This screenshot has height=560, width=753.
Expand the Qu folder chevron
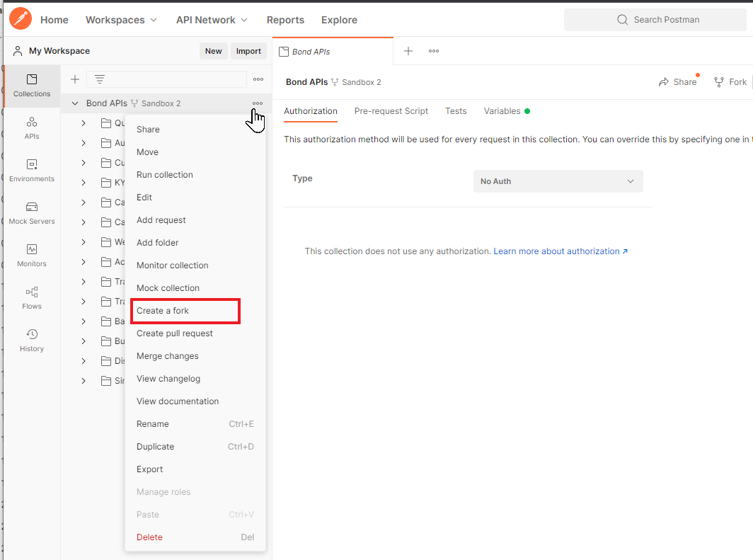[84, 123]
